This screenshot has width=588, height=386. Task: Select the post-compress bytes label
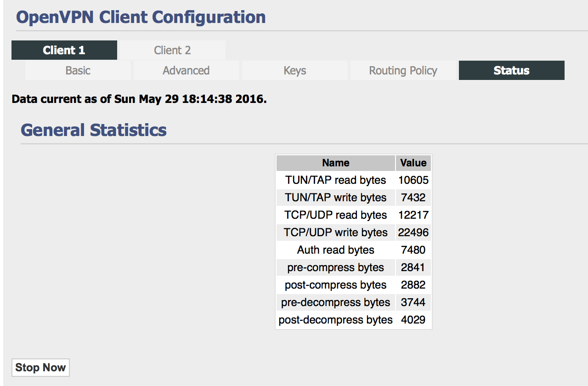click(x=336, y=285)
